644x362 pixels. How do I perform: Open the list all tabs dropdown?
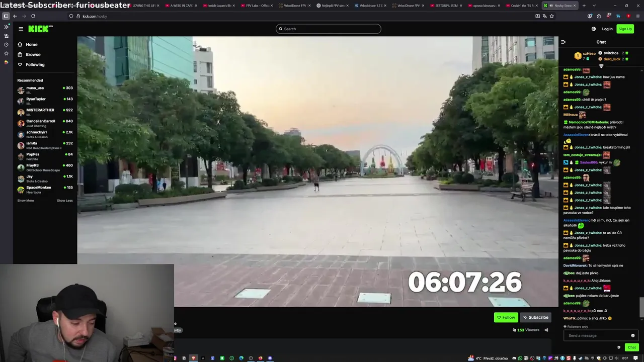pyautogui.click(x=594, y=6)
